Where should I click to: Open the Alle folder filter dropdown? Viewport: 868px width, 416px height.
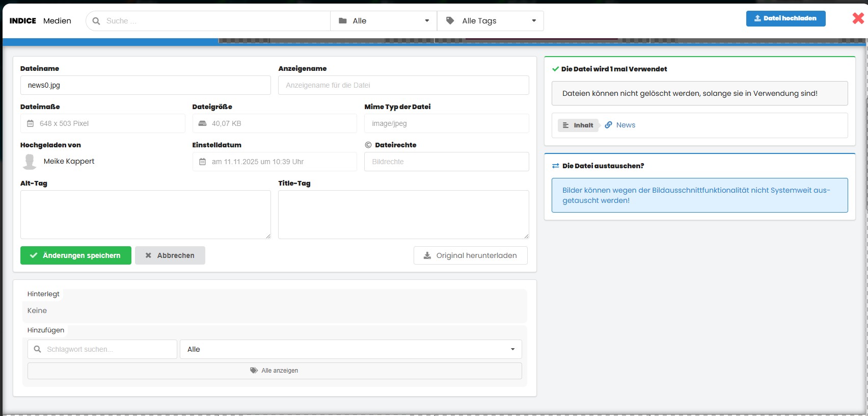[x=384, y=21]
